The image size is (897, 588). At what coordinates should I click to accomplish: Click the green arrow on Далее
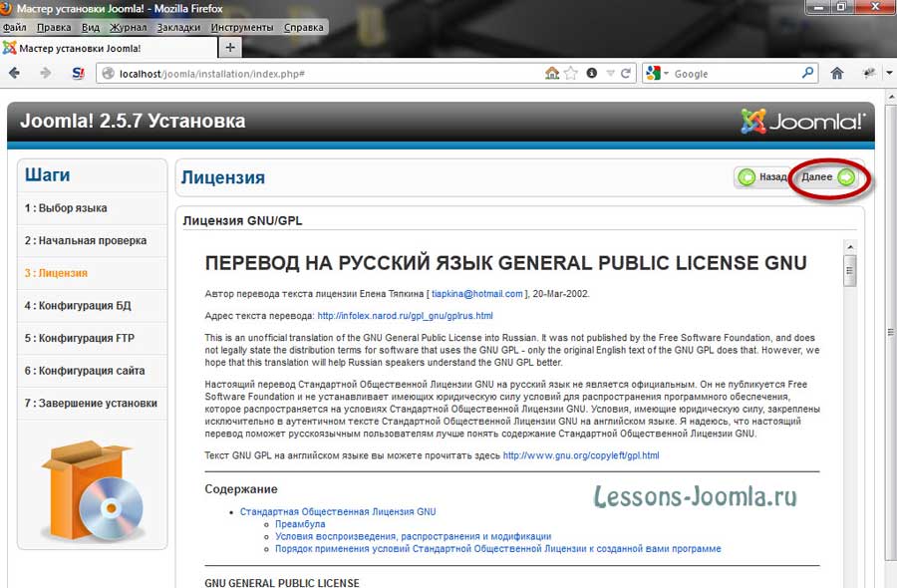[846, 177]
